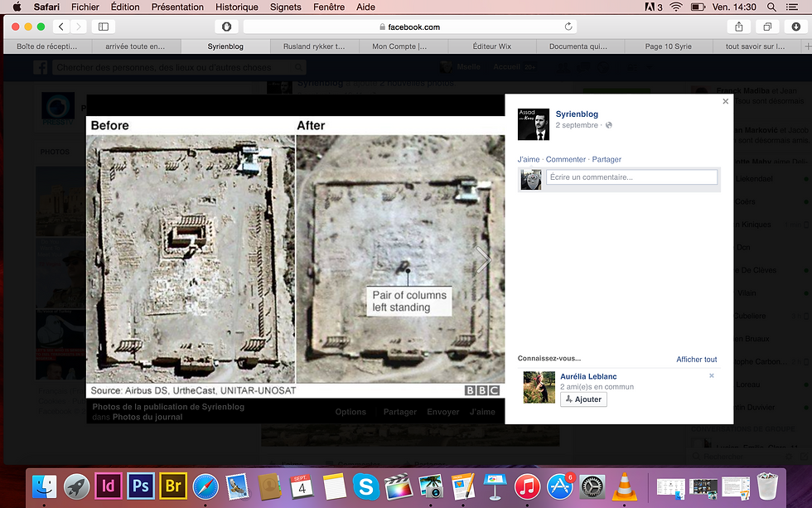This screenshot has width=812, height=508.
Task: Open the Historique menu
Action: coord(236,7)
